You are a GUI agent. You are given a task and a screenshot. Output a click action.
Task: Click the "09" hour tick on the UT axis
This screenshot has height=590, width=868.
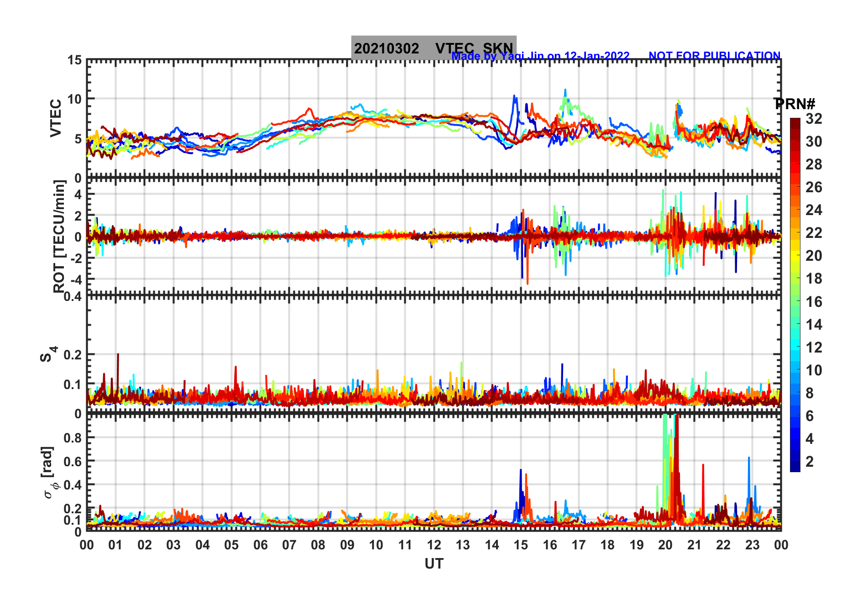pos(347,545)
